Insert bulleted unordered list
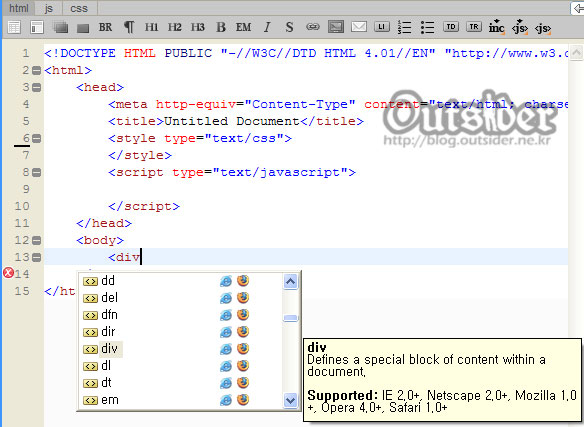The height and width of the screenshot is (427, 584). point(428,27)
